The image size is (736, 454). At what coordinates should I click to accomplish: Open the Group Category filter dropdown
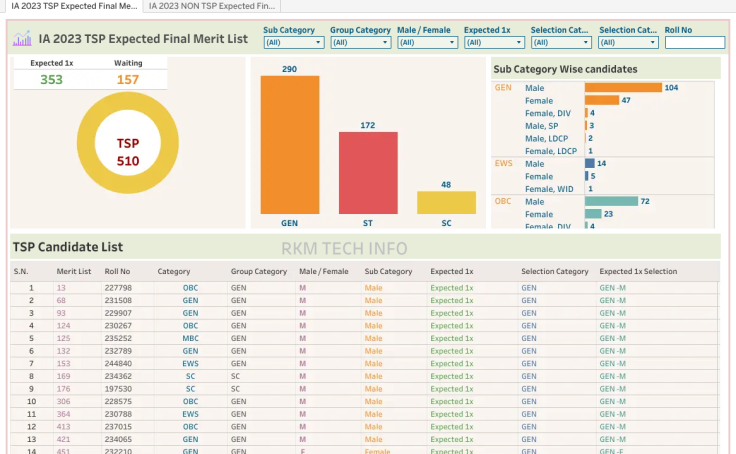point(360,43)
